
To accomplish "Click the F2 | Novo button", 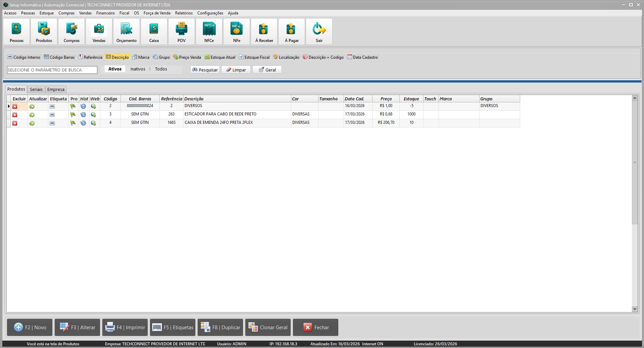I will coord(30,327).
